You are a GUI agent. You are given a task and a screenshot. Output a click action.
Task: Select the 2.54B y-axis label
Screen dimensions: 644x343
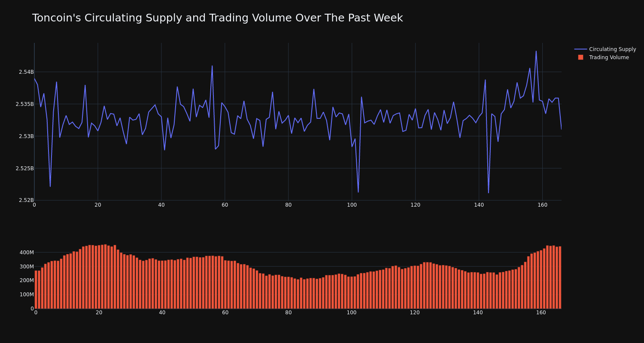tap(26, 72)
